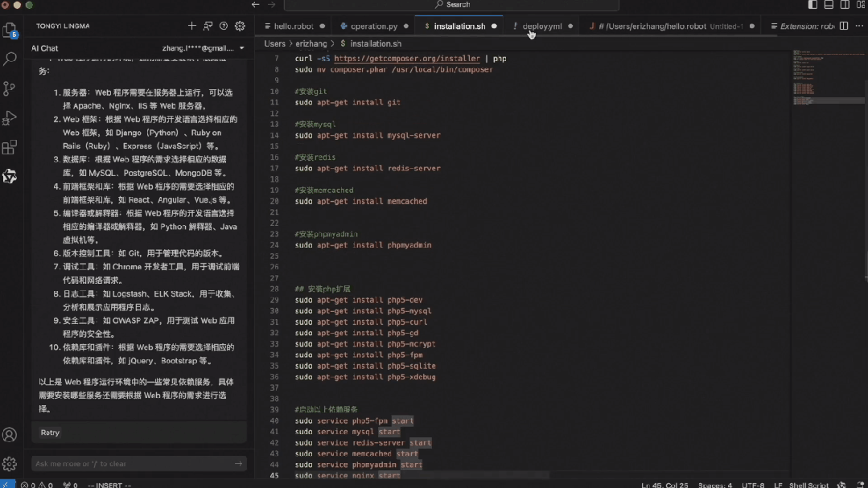Click the installation.sh breadcrumb
The image size is (868, 488).
click(376, 43)
